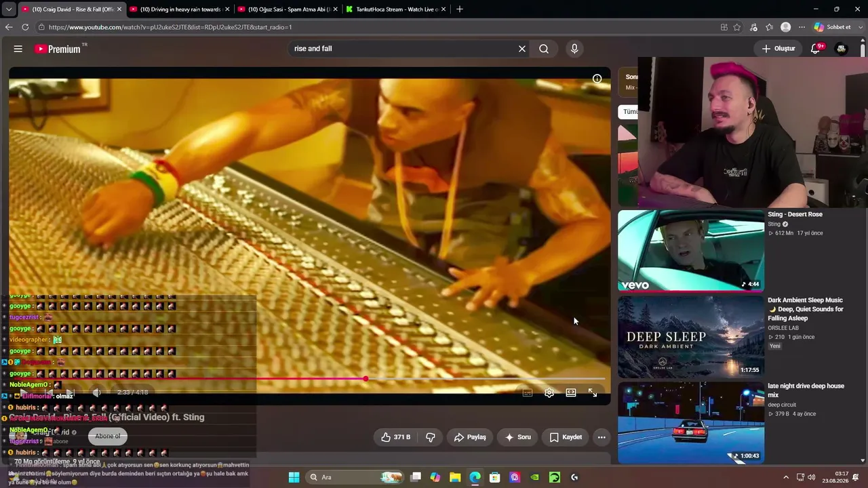Open the late night drive video thumbnail
The image size is (868, 488).
tap(691, 423)
